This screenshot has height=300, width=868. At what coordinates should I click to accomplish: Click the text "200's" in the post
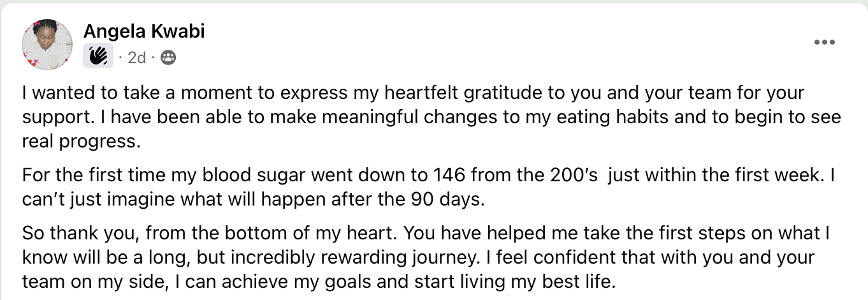pyautogui.click(x=574, y=174)
